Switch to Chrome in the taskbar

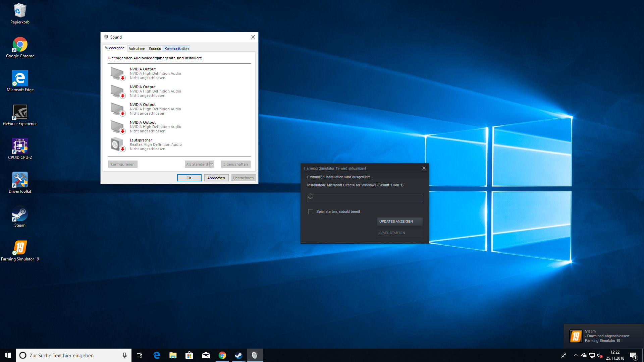point(222,355)
